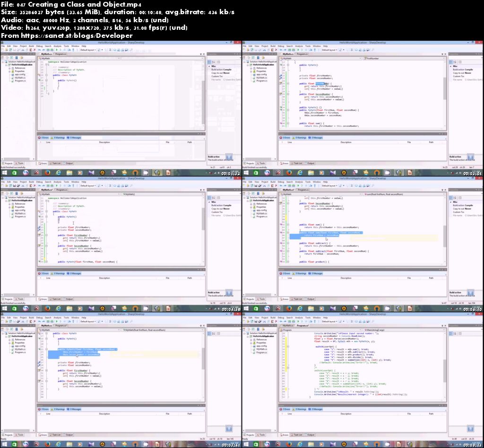The width and height of the screenshot is (484, 448).
Task: Click the Internet Explorer taskbar icon in the 00:03:04 frame
Action: click(x=300, y=172)
